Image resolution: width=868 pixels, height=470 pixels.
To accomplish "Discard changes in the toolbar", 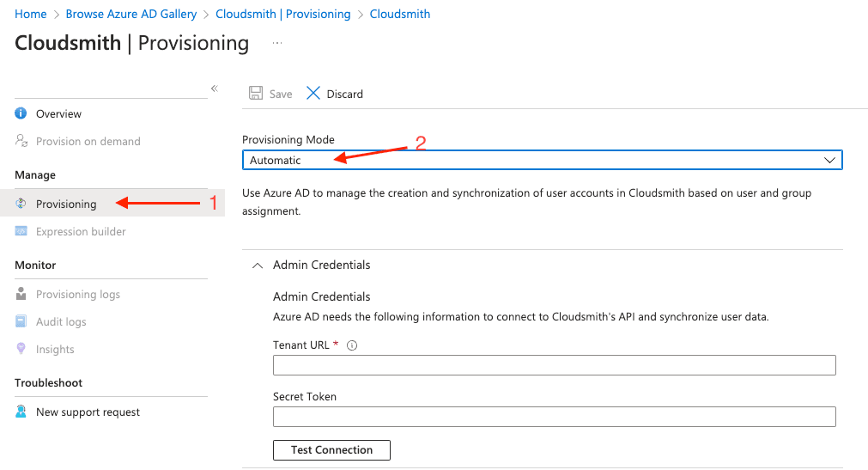I will [335, 94].
